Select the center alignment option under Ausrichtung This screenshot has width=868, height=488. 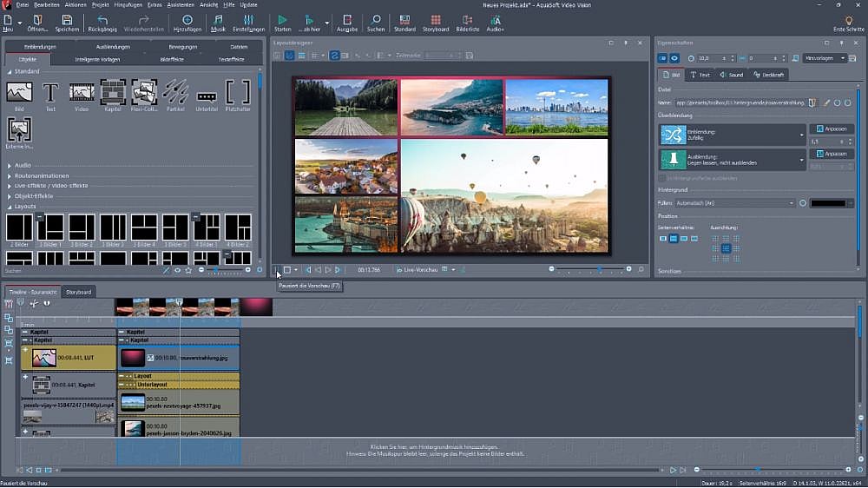pos(726,248)
